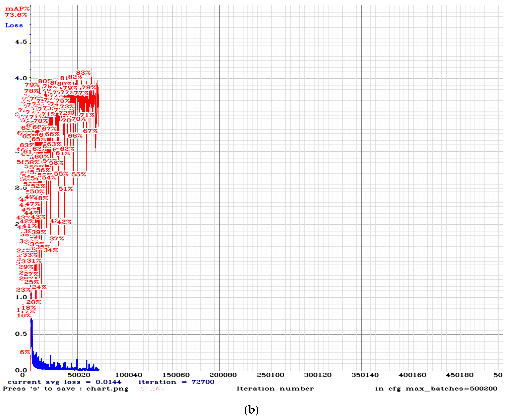
Task: Click the red mAP% legend label
Action: (x=17, y=9)
